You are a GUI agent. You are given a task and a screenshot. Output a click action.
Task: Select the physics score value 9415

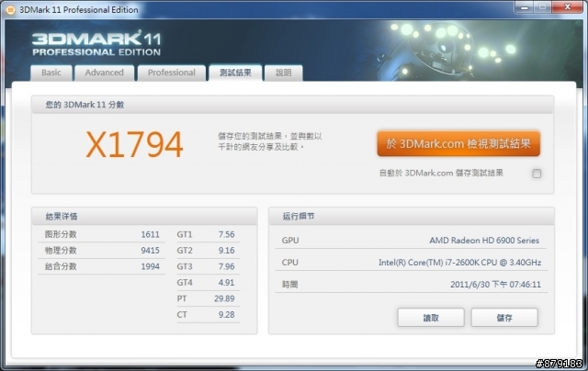click(x=151, y=251)
